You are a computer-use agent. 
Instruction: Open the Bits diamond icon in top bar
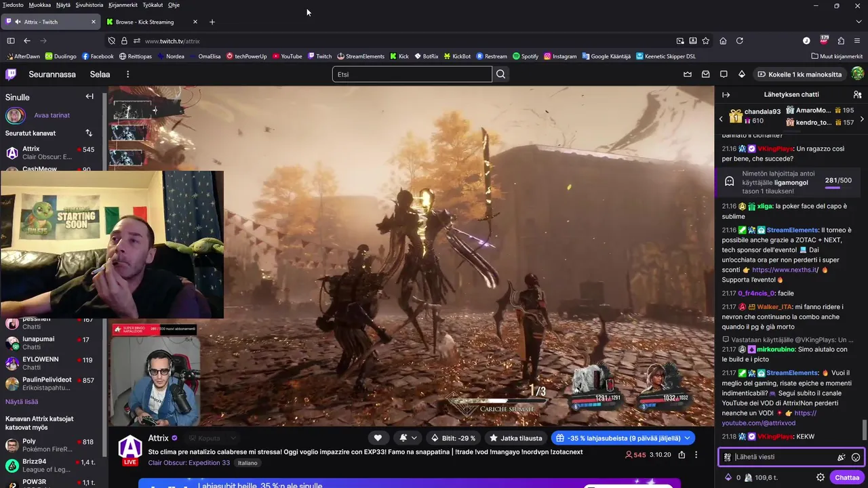pos(741,75)
